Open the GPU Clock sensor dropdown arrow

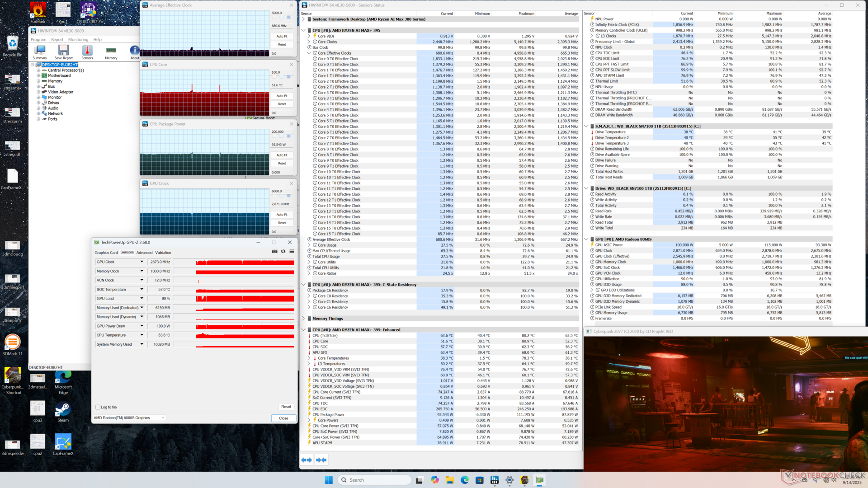click(142, 262)
